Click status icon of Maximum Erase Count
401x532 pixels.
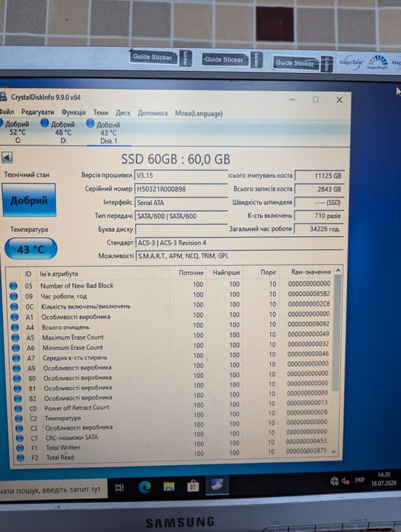16,337
